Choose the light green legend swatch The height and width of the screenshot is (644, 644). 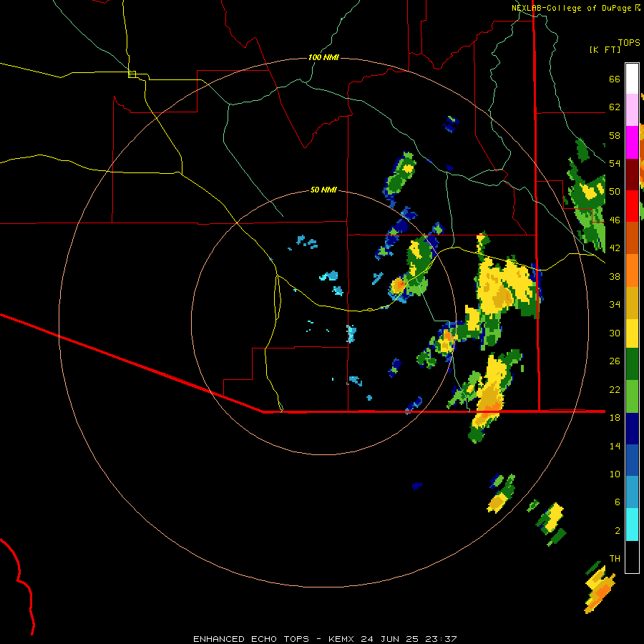click(x=632, y=396)
